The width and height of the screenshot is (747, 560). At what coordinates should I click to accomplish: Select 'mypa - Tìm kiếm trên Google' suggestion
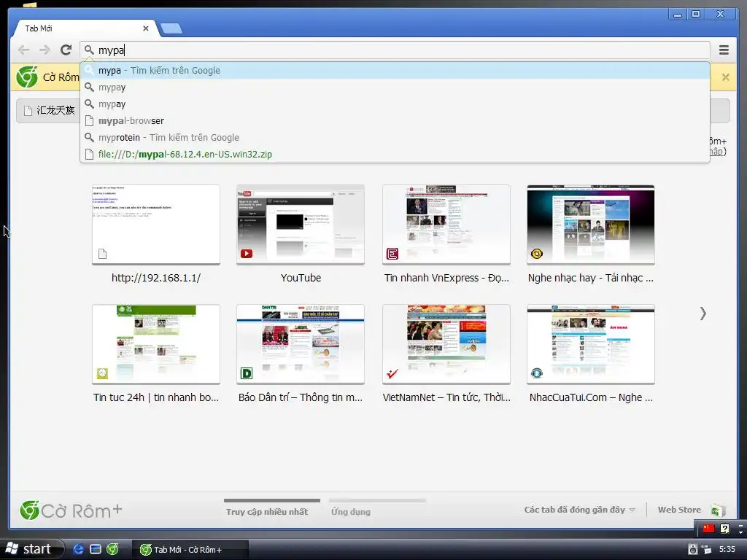[395, 71]
